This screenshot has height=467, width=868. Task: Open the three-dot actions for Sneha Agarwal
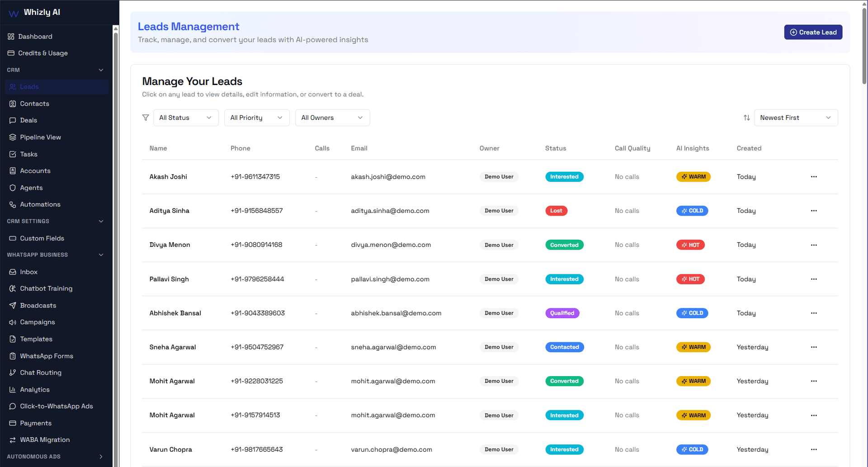[x=814, y=347]
